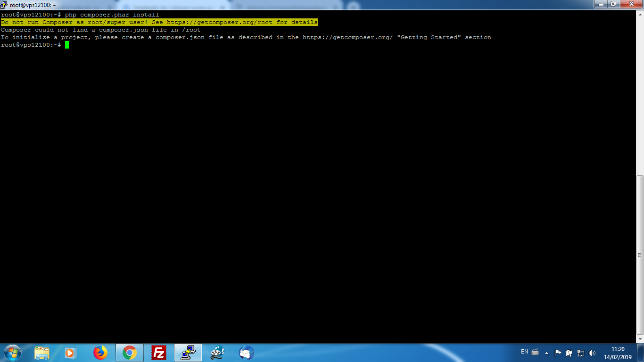Open Windows Explorer from the taskbar
This screenshot has height=362, width=644.
[42, 353]
